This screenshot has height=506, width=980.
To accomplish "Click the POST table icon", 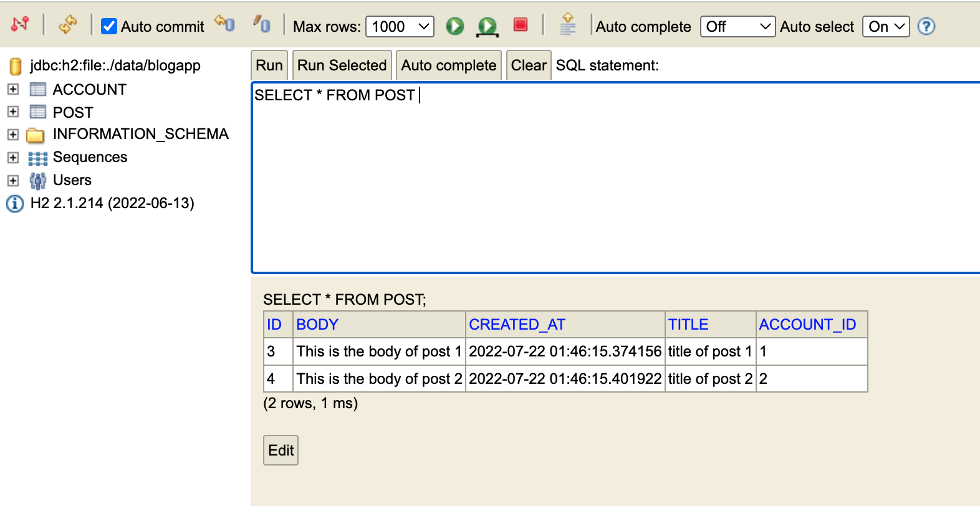I will pyautogui.click(x=38, y=112).
